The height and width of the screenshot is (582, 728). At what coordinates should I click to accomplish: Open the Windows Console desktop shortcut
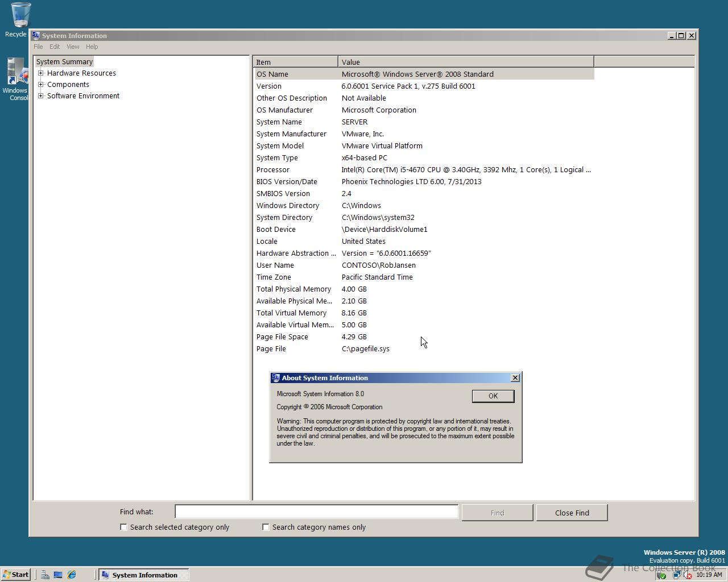click(16, 79)
